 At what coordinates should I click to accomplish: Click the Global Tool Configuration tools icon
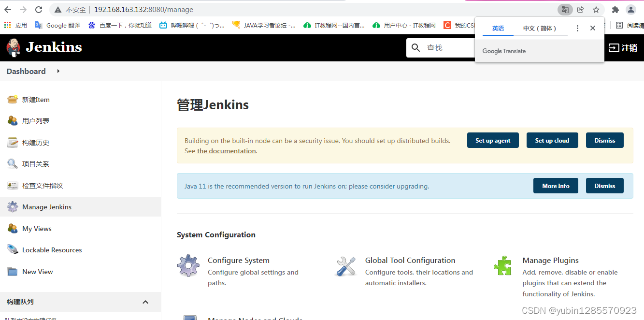click(x=346, y=266)
